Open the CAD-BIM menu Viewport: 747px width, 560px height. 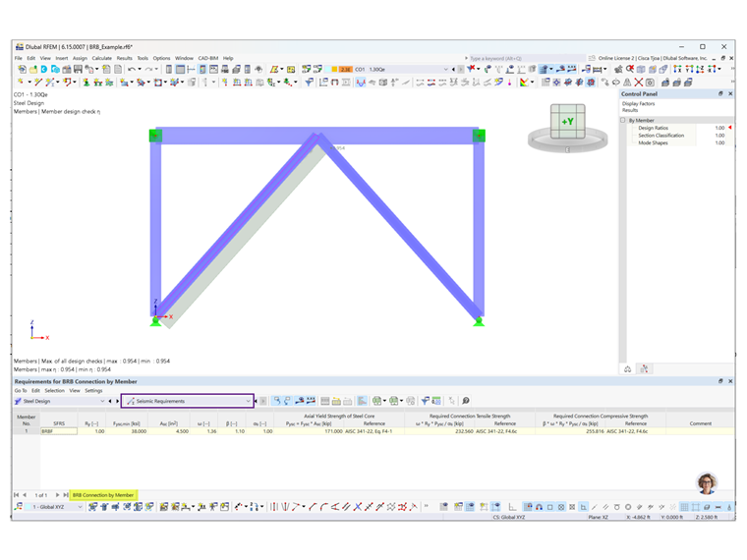207,58
